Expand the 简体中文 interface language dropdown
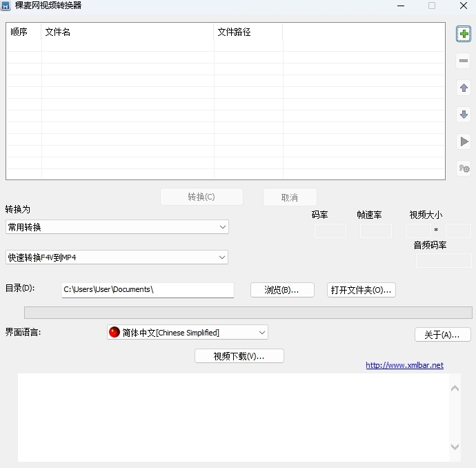This screenshot has width=476, height=468. pyautogui.click(x=262, y=333)
